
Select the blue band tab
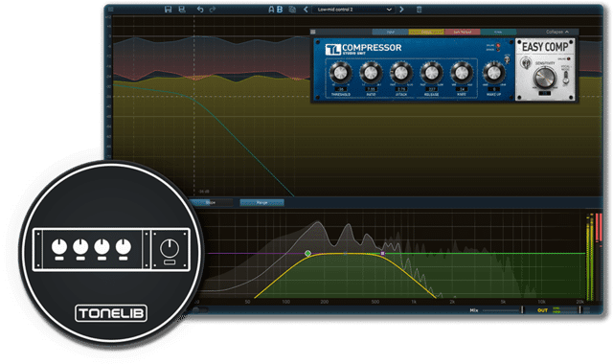coord(390,32)
